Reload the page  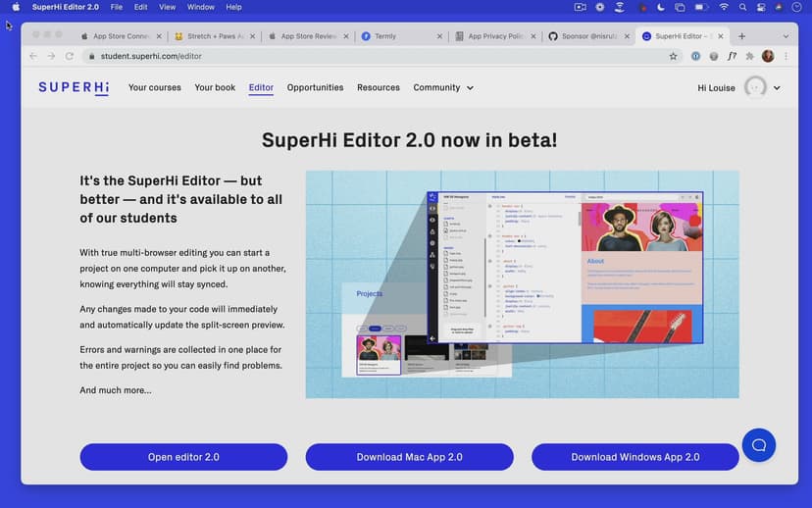70,56
